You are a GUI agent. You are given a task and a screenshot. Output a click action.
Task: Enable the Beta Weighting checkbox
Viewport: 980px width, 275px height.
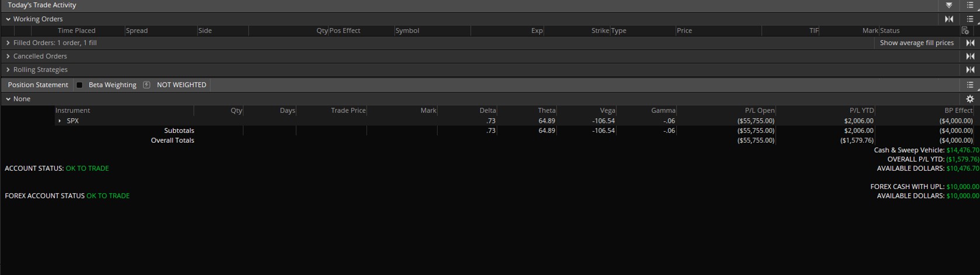[79, 85]
